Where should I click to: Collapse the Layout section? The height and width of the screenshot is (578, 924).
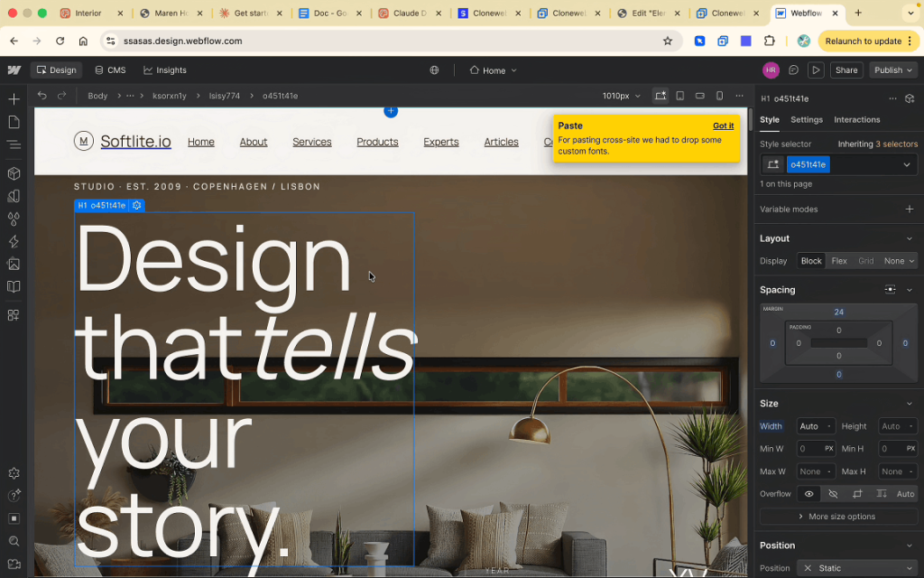pos(910,238)
